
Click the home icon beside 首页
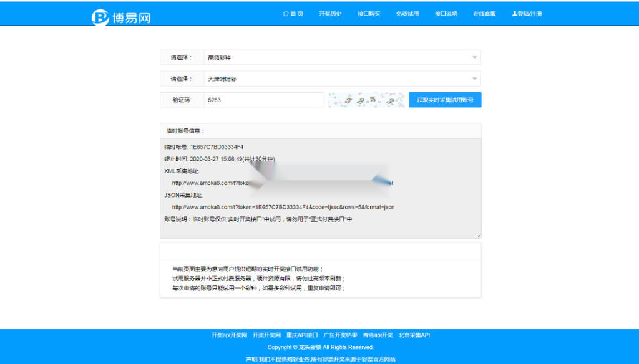pos(285,12)
